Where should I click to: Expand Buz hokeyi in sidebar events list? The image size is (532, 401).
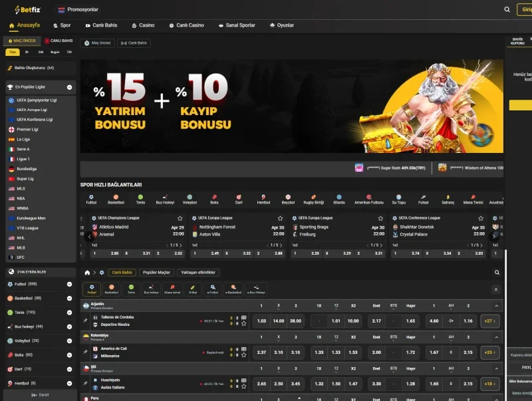69,327
